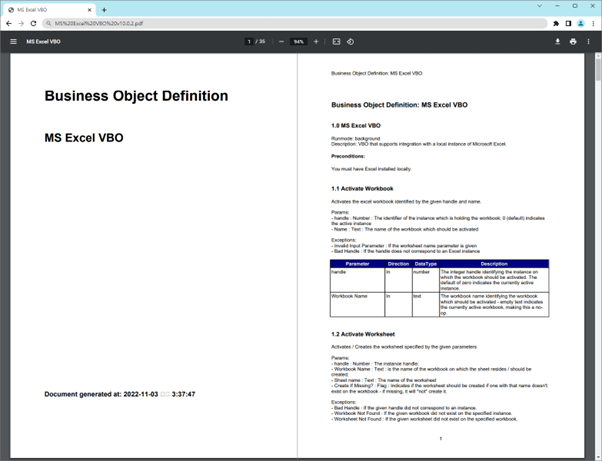Viewport: 602px width, 461px height.
Task: Select the MS Excel VBO browser tab
Action: click(x=50, y=10)
